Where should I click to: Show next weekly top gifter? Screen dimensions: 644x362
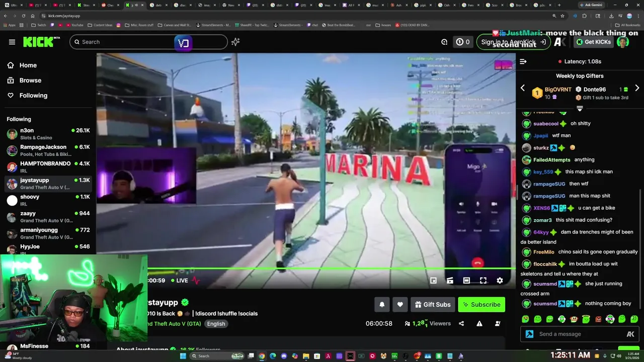[637, 88]
